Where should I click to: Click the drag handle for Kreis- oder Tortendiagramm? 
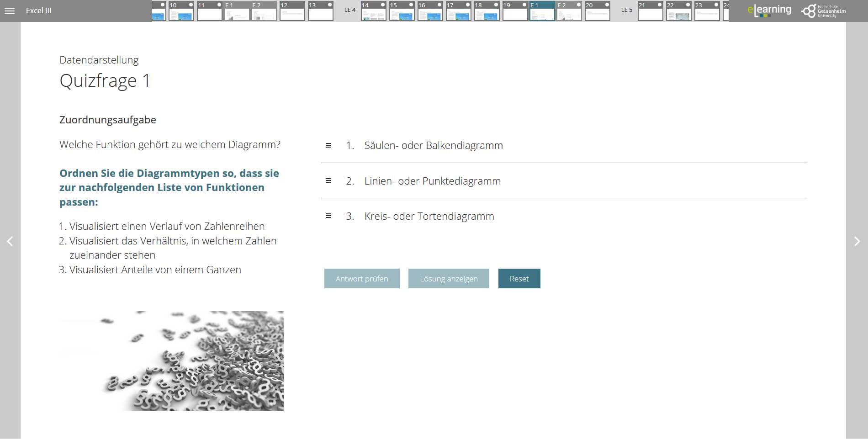(328, 215)
